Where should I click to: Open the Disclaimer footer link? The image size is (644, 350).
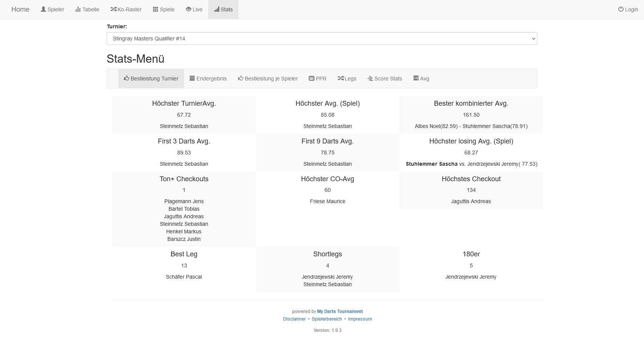(294, 319)
